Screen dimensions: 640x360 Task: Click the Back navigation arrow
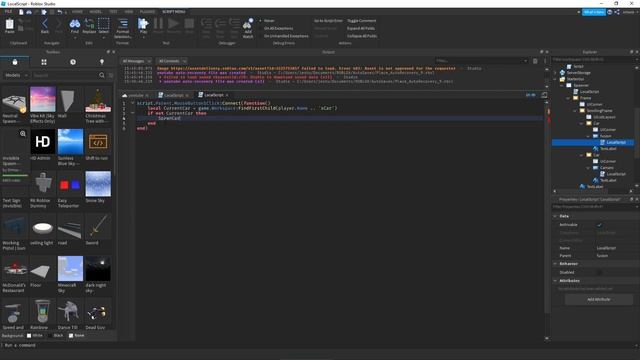pyautogui.click(x=45, y=25)
